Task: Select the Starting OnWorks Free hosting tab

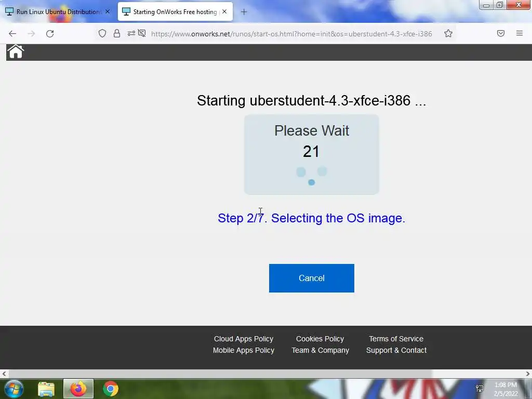Action: [x=175, y=12]
